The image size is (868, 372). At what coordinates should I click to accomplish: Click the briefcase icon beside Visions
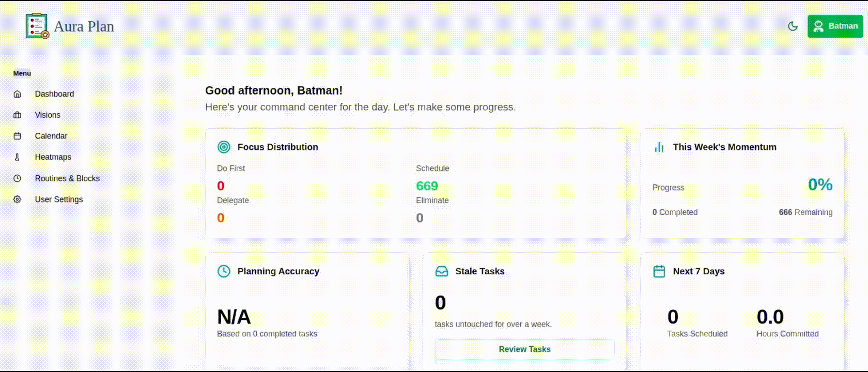[17, 115]
